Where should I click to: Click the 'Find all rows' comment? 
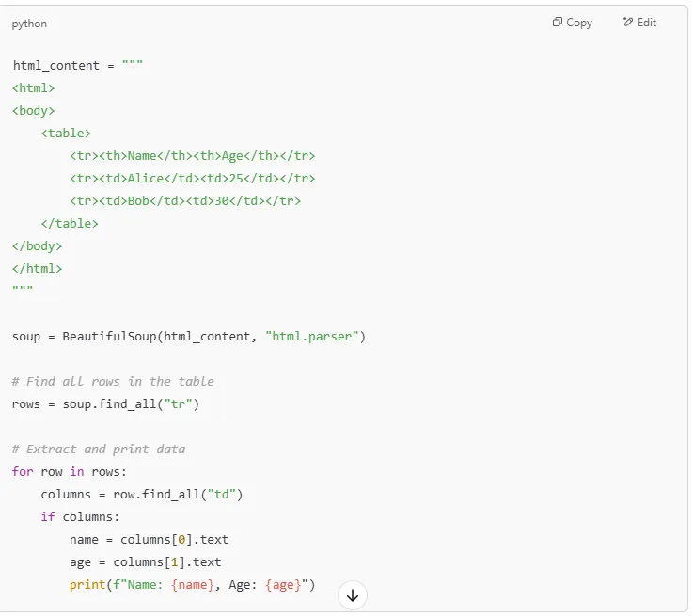tap(113, 381)
